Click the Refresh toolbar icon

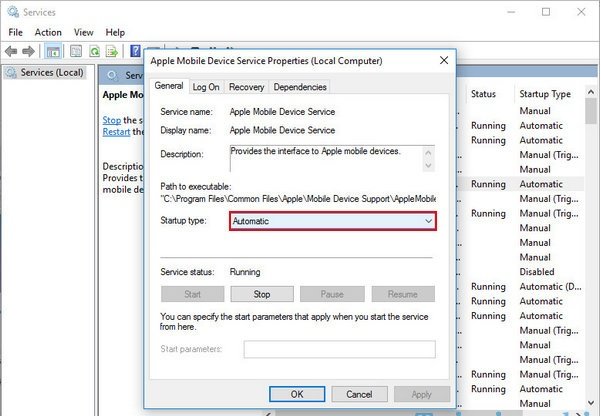click(94, 51)
